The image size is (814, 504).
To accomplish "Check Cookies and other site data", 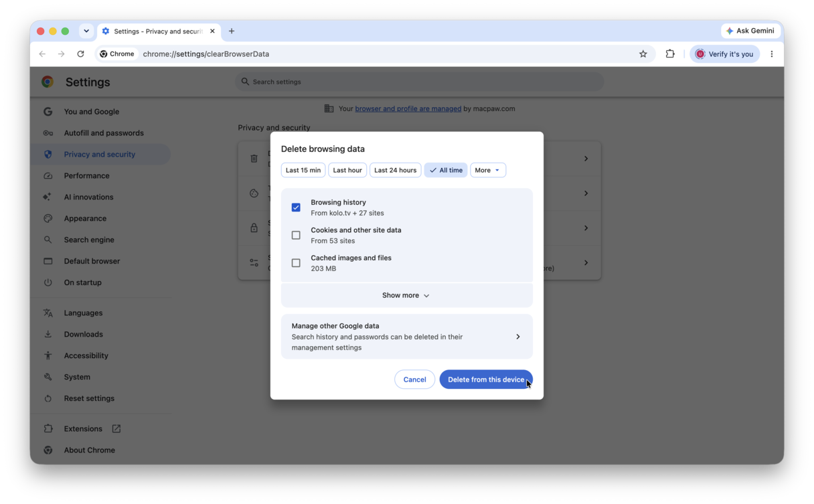I will (x=296, y=236).
